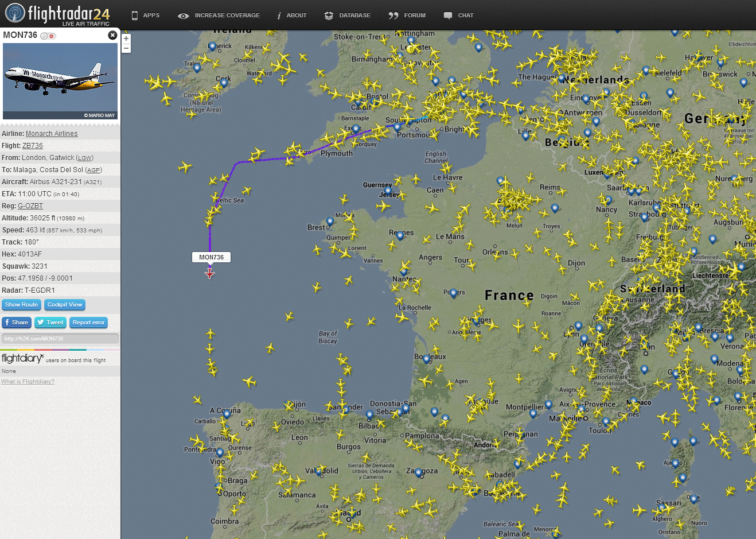Viewport: 756px width, 539px height.
Task: Close the MON736 flight details panel
Action: (112, 35)
